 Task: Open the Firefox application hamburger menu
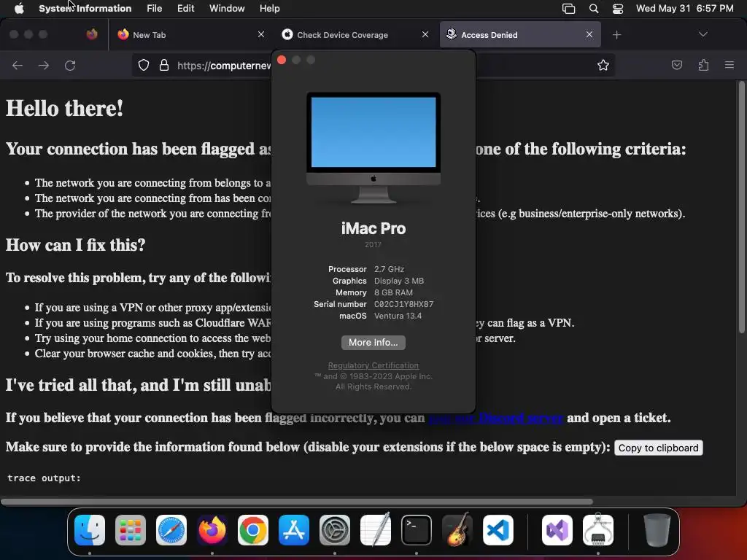click(x=729, y=65)
